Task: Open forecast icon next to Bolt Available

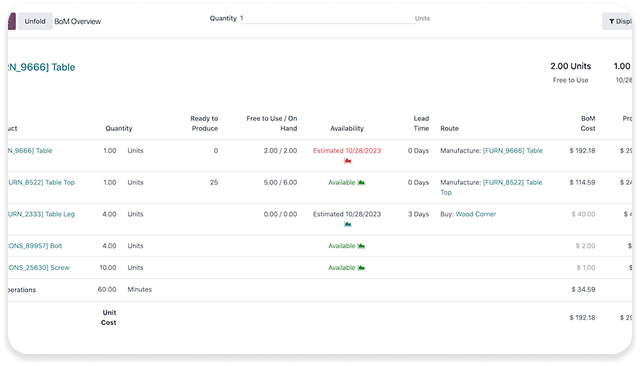Action: (x=361, y=246)
